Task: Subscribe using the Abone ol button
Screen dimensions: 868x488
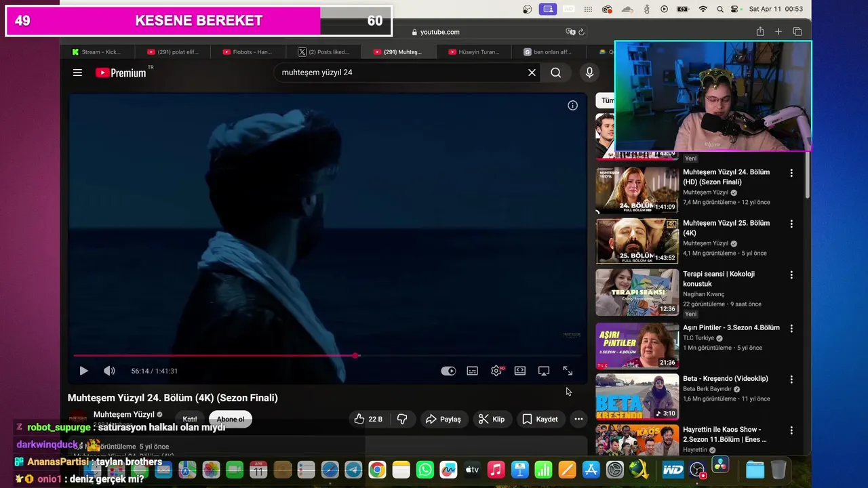Action: (231, 419)
